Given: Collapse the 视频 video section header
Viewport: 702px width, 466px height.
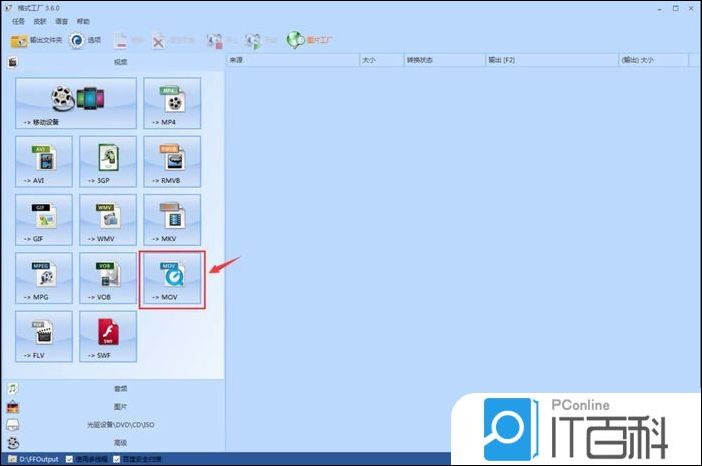Looking at the screenshot, I should tap(113, 62).
